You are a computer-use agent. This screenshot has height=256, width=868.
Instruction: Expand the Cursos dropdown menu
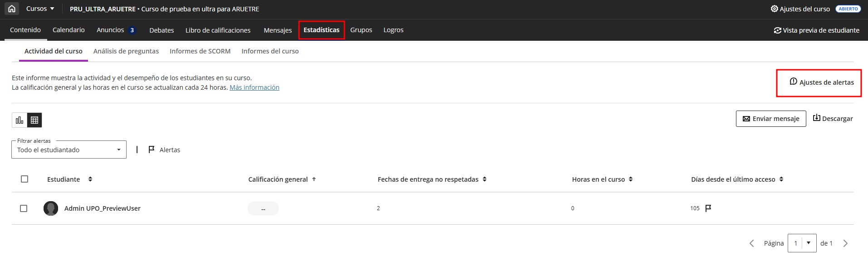click(40, 9)
